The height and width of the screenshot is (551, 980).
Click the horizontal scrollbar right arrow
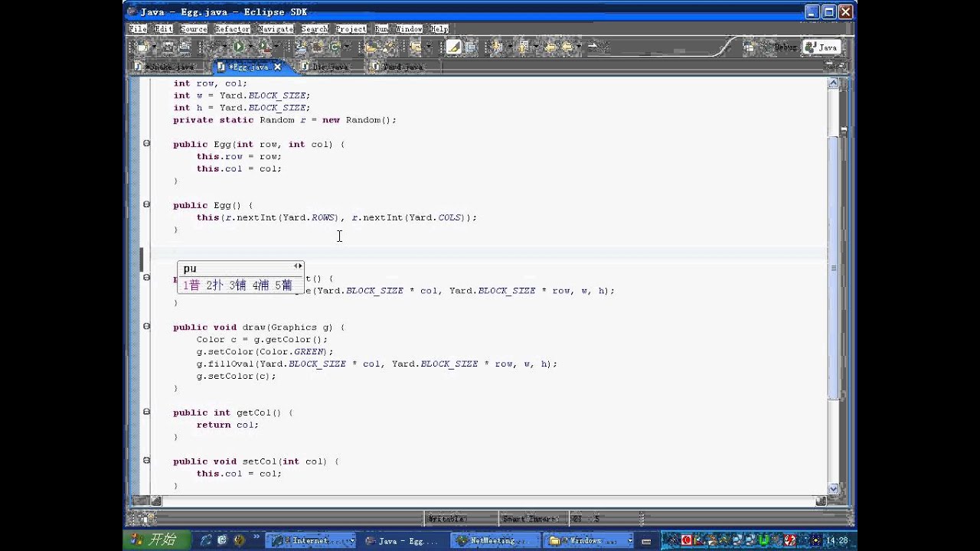click(x=821, y=500)
